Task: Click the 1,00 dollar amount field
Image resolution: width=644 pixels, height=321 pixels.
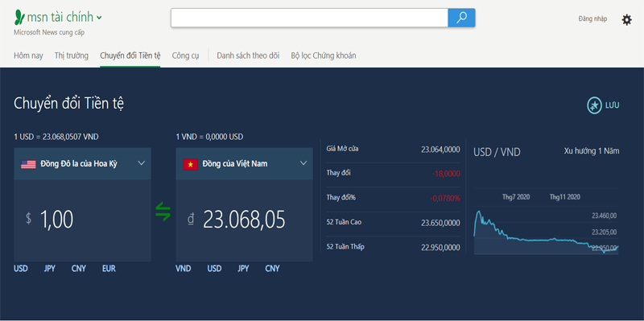Action: click(83, 220)
